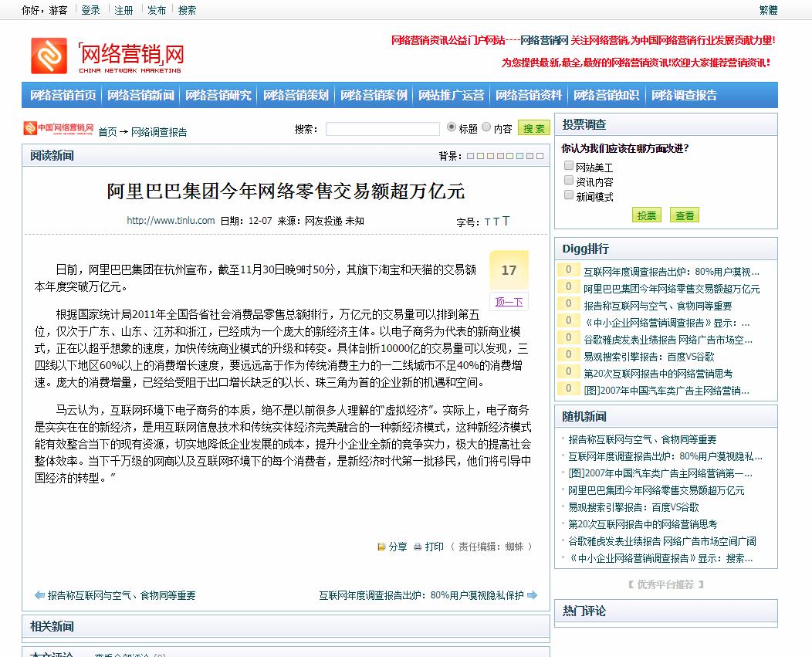Click the 网络调查报告 breadcrumb link

click(x=159, y=132)
